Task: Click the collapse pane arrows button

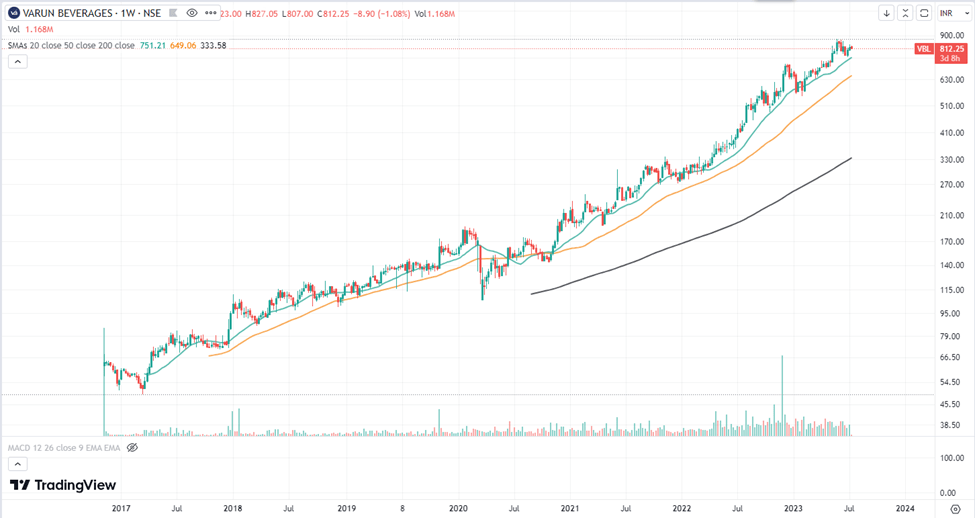Action: pos(905,13)
